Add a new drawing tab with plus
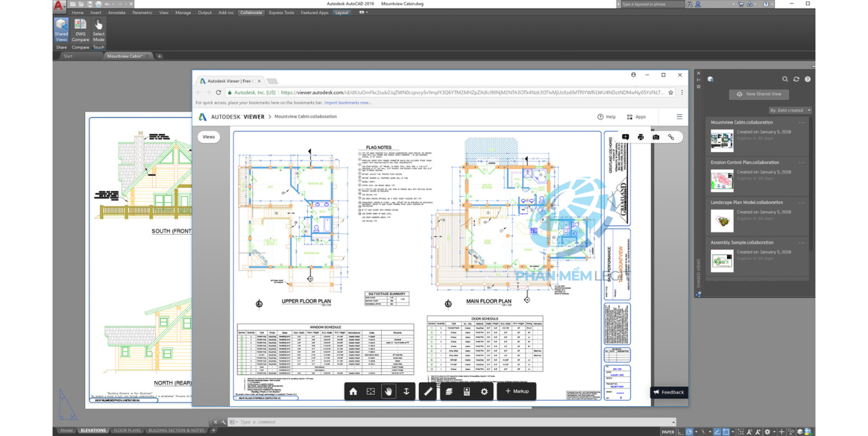Image resolution: width=868 pixels, height=436 pixels. pyautogui.click(x=160, y=56)
